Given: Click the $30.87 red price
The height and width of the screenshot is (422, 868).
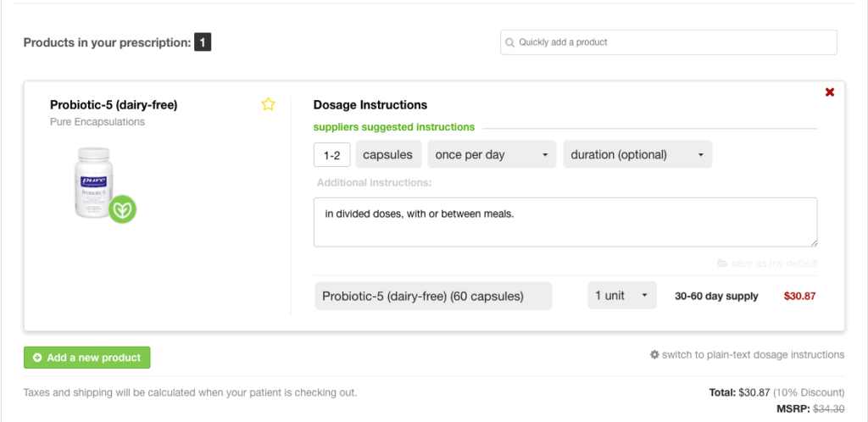Looking at the screenshot, I should pyautogui.click(x=800, y=296).
